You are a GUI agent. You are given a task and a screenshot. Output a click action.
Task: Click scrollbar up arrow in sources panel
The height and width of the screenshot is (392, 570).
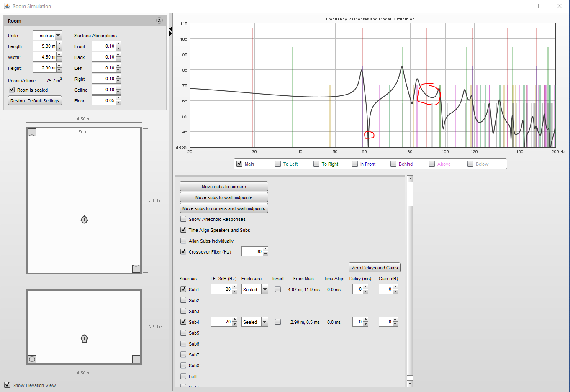pos(410,179)
